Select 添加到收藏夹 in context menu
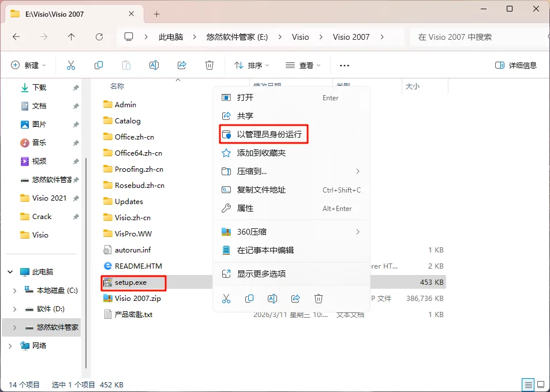The height and width of the screenshot is (392, 550). pyautogui.click(x=291, y=153)
